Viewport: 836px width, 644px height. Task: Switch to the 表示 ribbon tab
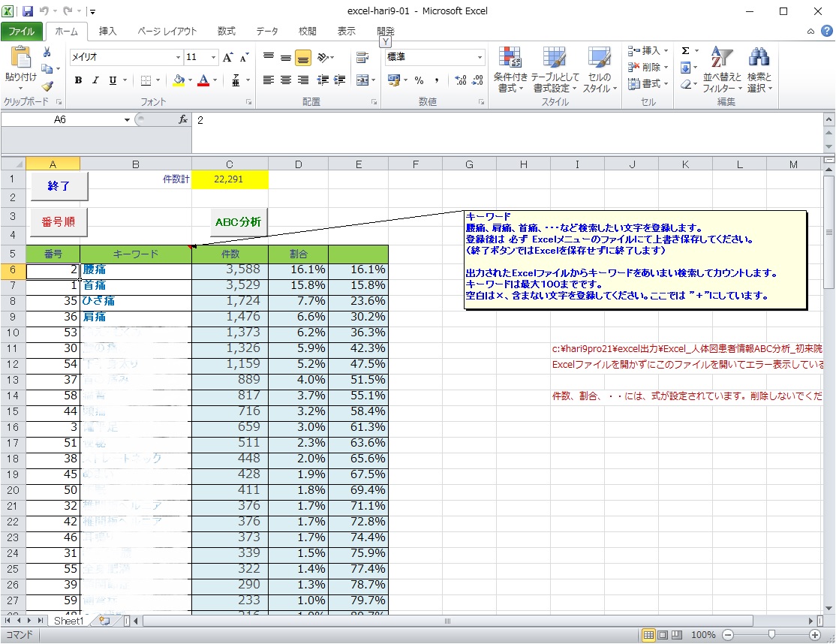coord(346,32)
